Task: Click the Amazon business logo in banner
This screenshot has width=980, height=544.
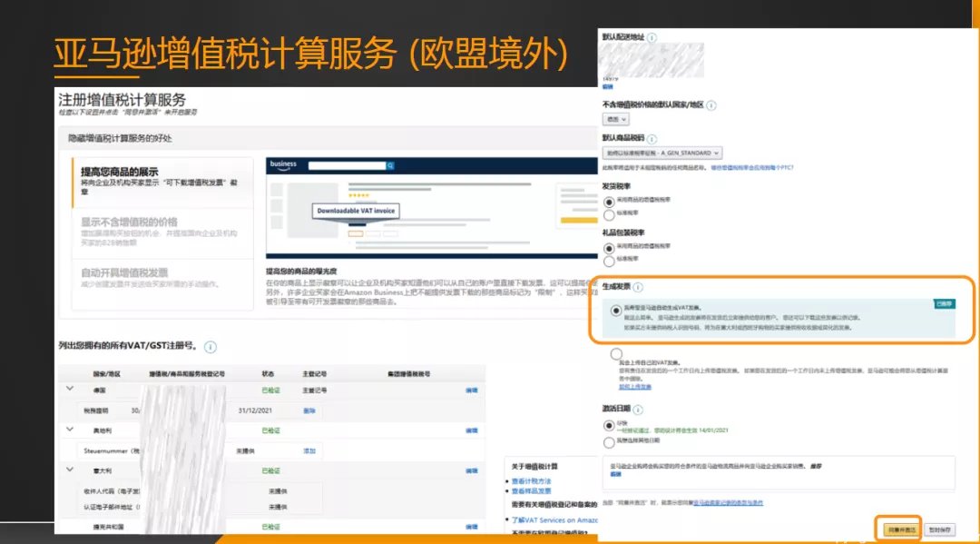Action: [x=283, y=165]
